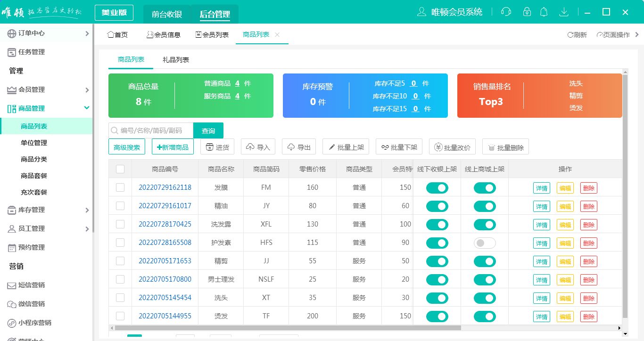Click the 预约管理 calendar icon
644x341 pixels.
point(12,248)
